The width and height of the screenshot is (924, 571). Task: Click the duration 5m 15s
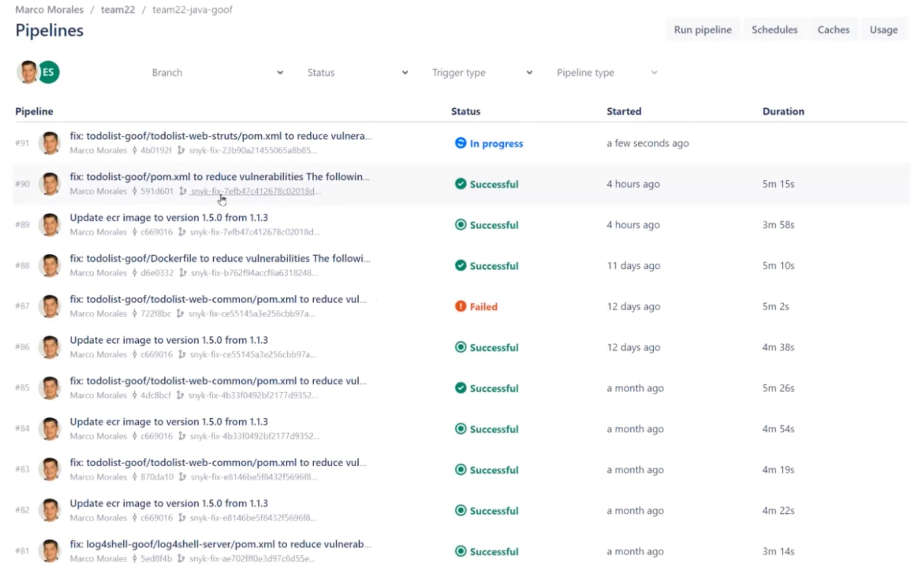click(x=778, y=184)
